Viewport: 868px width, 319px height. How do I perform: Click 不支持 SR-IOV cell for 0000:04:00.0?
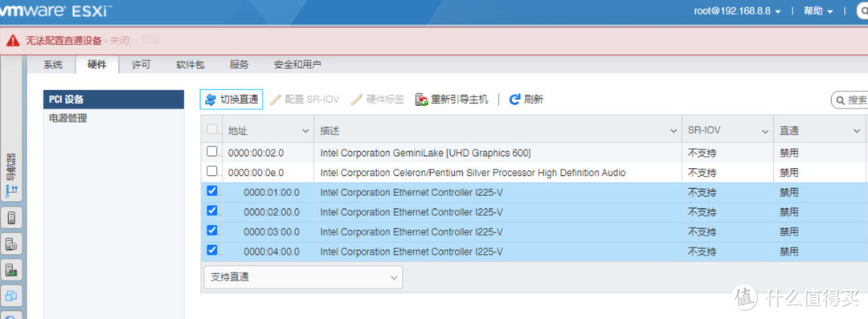coord(702,252)
